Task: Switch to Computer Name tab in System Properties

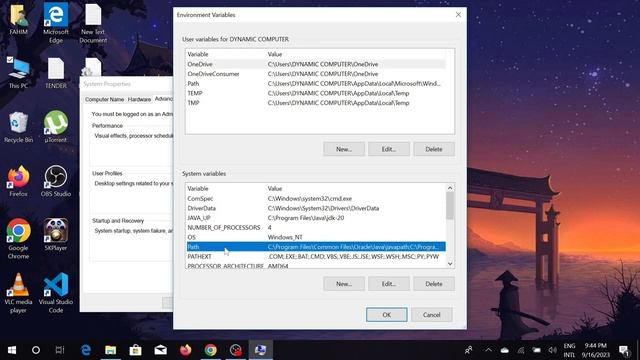Action: [x=104, y=100]
